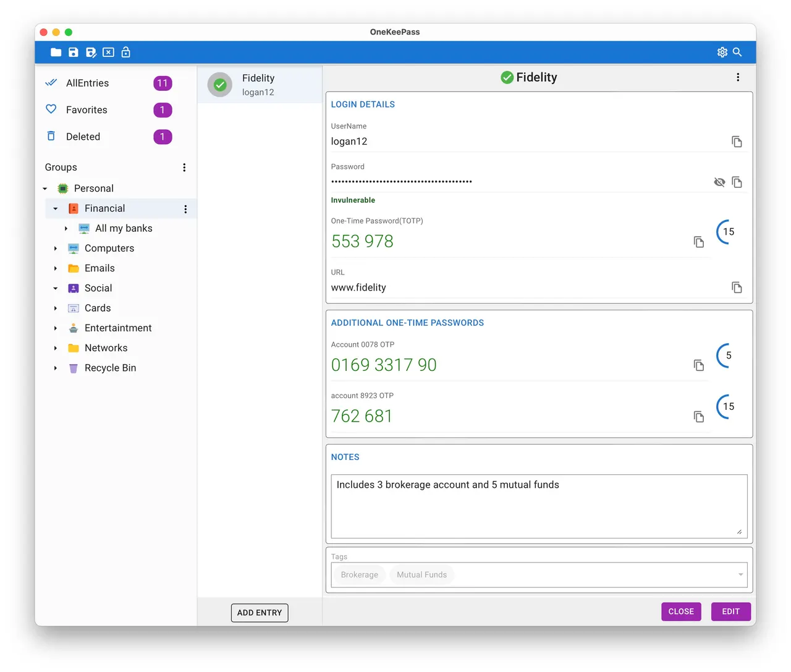Screen dimensions: 791x672
Task: Copy the 553 978 TOTP code
Action: point(698,242)
